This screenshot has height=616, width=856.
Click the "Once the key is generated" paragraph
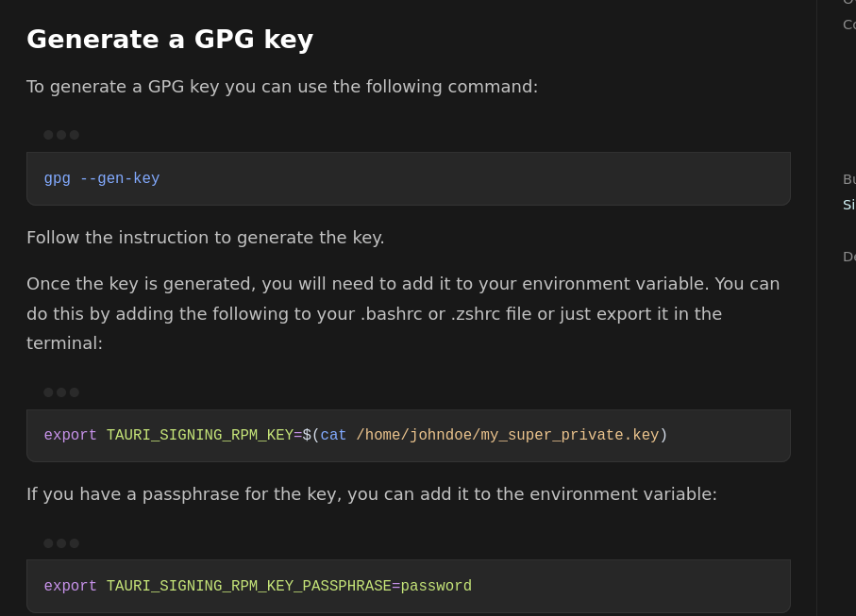403,313
